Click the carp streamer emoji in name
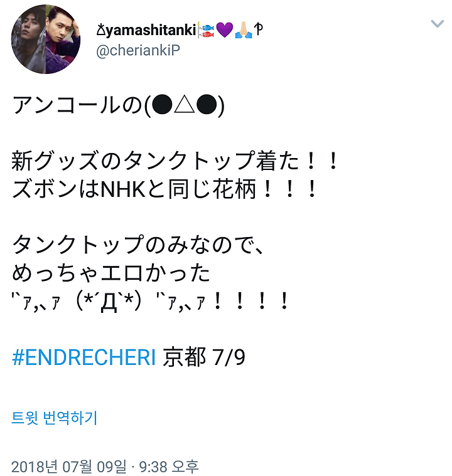Screen dimensions: 452x476 click(x=206, y=30)
